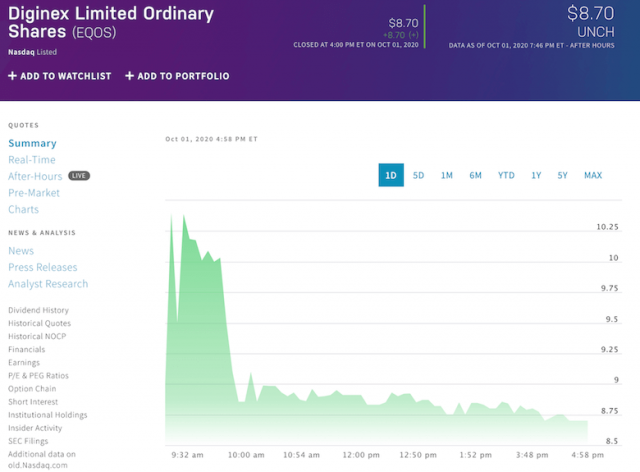Screen dimensions: 640x472
Task: Select the 5Y chart range
Action: click(x=563, y=175)
